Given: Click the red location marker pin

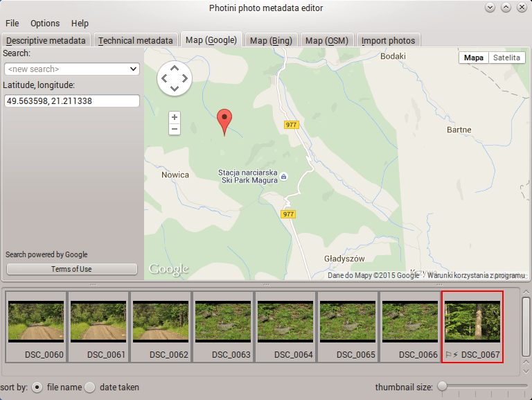Looking at the screenshot, I should click(224, 122).
